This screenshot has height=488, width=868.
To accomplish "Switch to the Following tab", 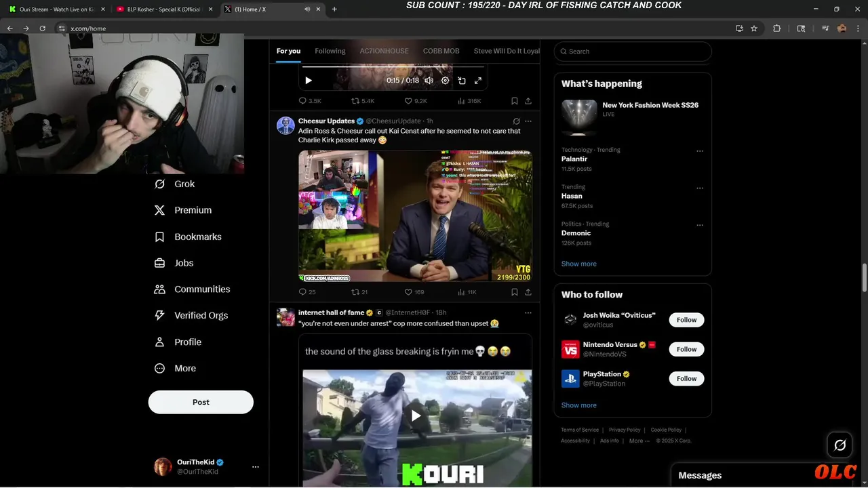I will [x=330, y=51].
